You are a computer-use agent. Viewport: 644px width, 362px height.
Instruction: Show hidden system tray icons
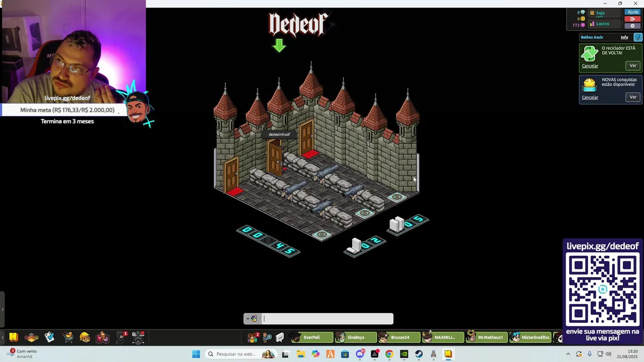tap(568, 354)
